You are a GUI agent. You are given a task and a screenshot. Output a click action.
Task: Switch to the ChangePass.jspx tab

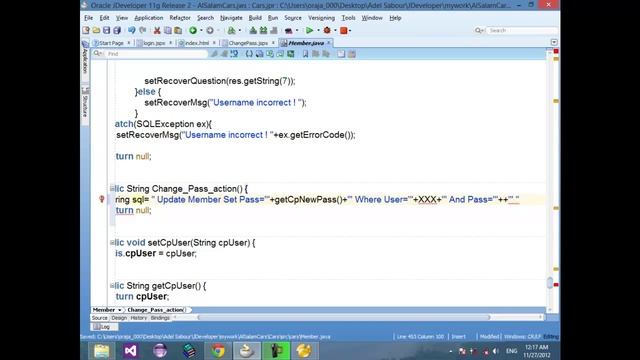[x=248, y=43]
